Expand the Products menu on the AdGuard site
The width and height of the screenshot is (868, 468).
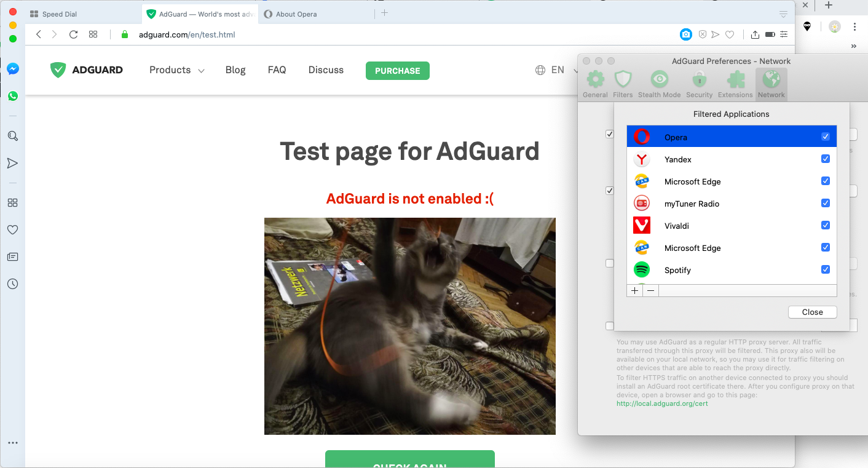[x=176, y=70]
